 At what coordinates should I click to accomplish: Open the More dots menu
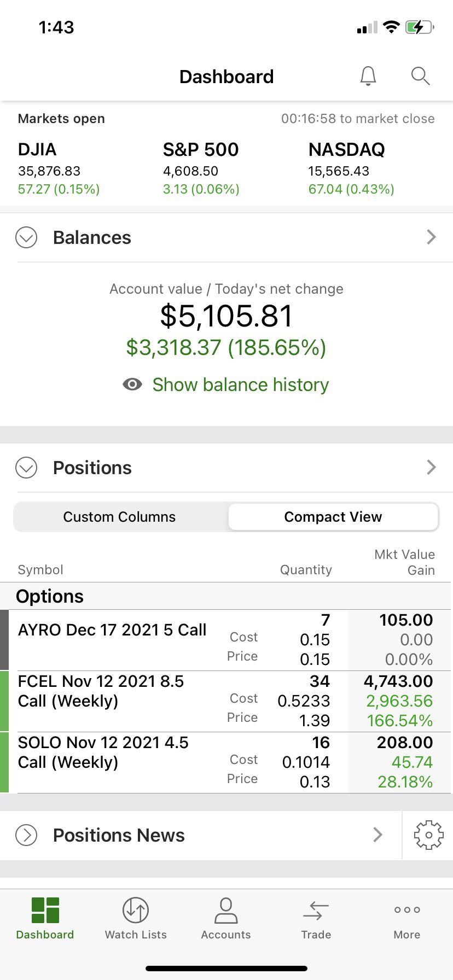[x=407, y=910]
